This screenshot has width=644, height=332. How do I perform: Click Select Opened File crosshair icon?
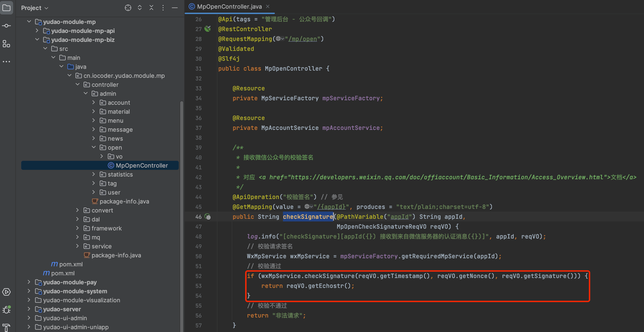tap(128, 8)
